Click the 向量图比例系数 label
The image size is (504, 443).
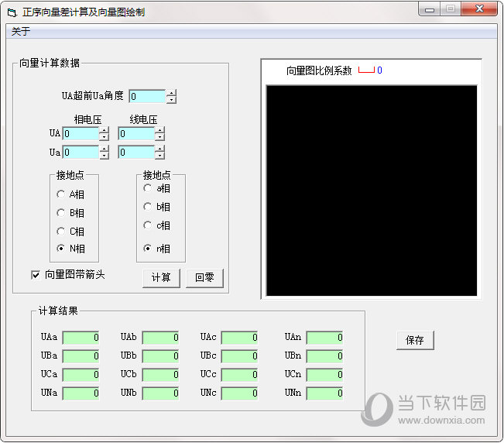[x=319, y=70]
